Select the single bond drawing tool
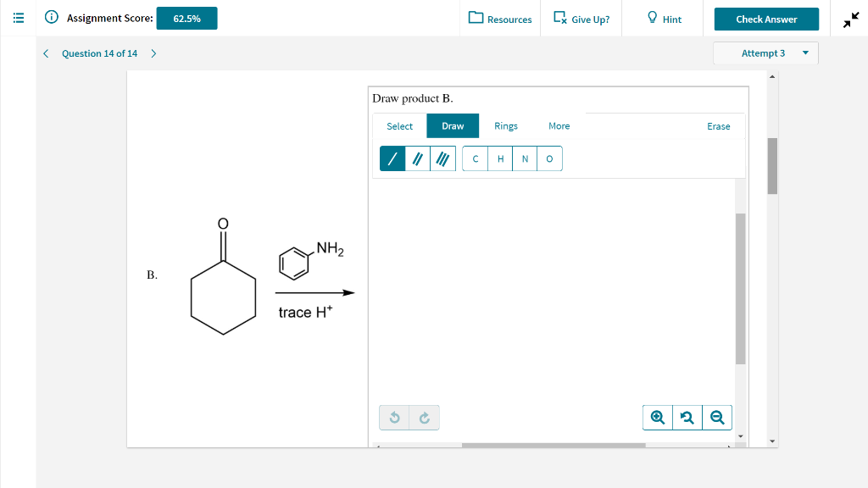 [x=391, y=158]
